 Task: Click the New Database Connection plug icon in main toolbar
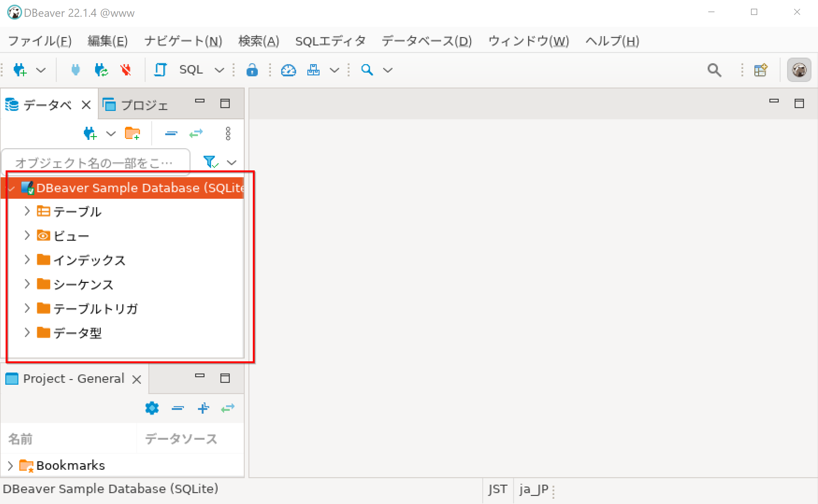[x=20, y=70]
